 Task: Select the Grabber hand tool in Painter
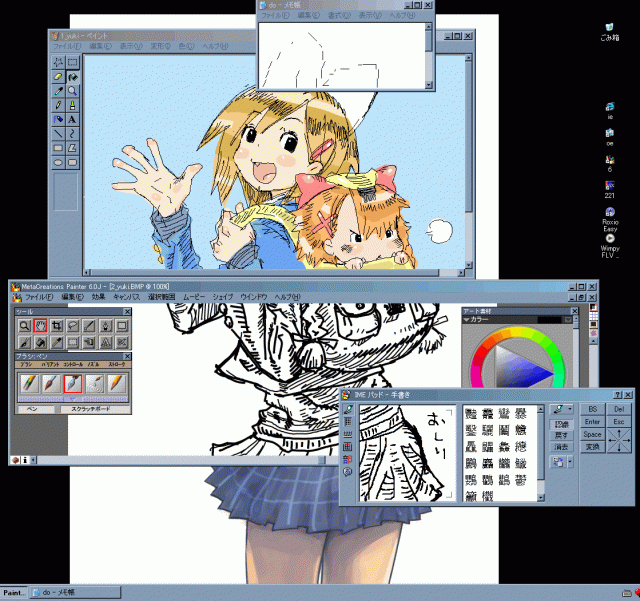pos(41,326)
